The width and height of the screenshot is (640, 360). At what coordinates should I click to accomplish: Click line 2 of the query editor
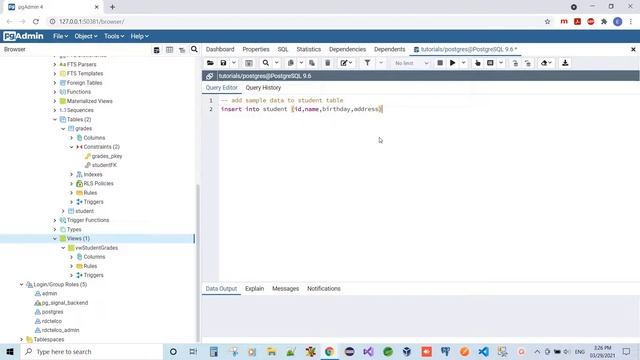point(302,109)
